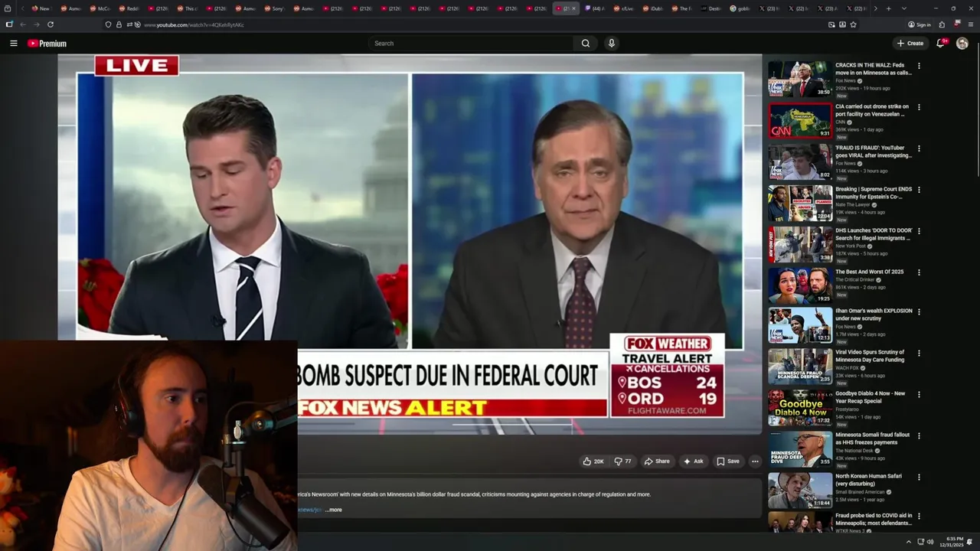Go forward with browser forward arrow
Screen dimensions: 980x551
(36, 24)
